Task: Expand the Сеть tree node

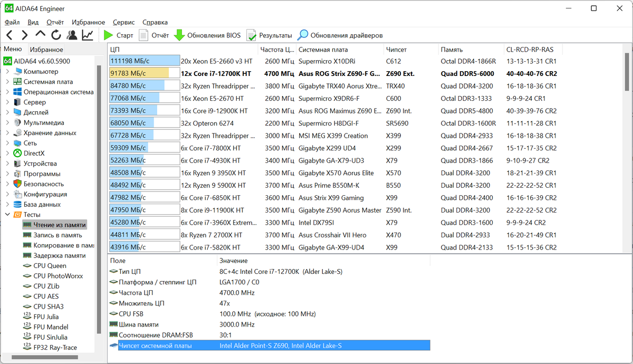Action: (x=7, y=143)
